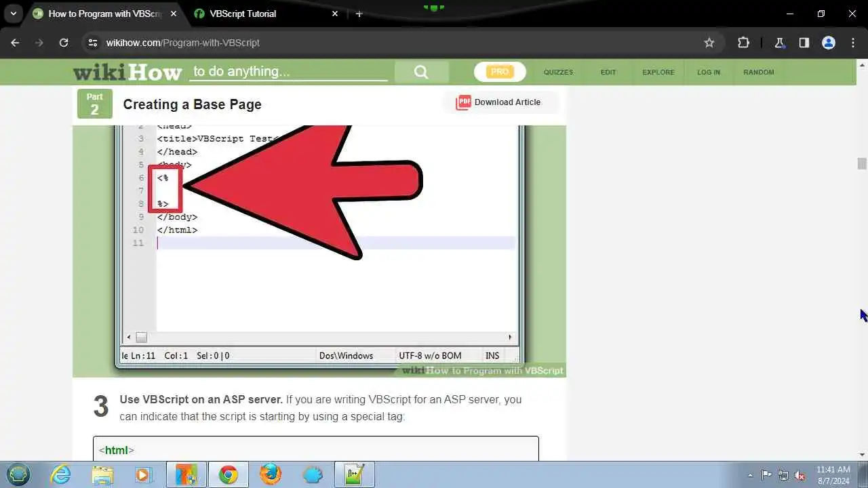Click the wikiHow search input field
The width and height of the screenshot is (868, 488).
pos(288,72)
